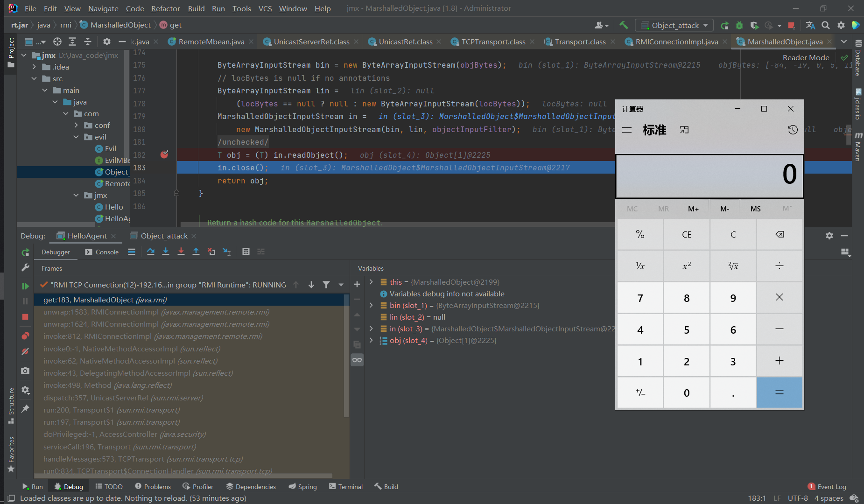Open the Navigate menu
The height and width of the screenshot is (504, 864).
(103, 8)
